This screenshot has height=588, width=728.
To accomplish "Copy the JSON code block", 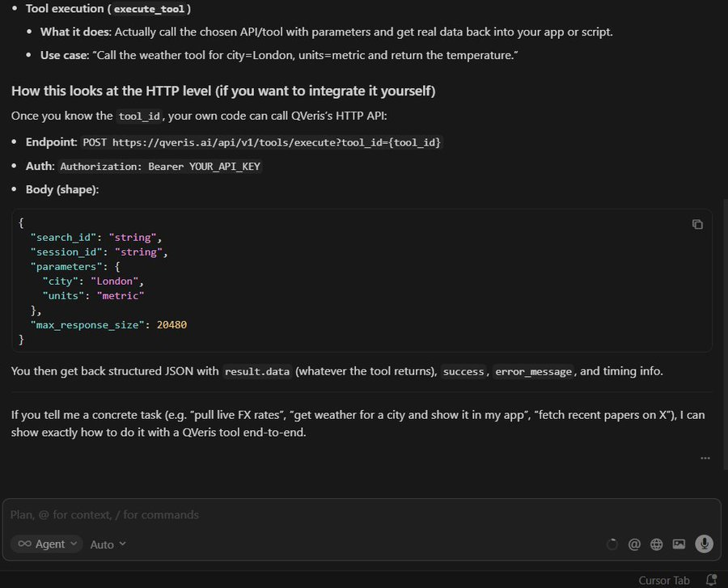I will coord(697,224).
